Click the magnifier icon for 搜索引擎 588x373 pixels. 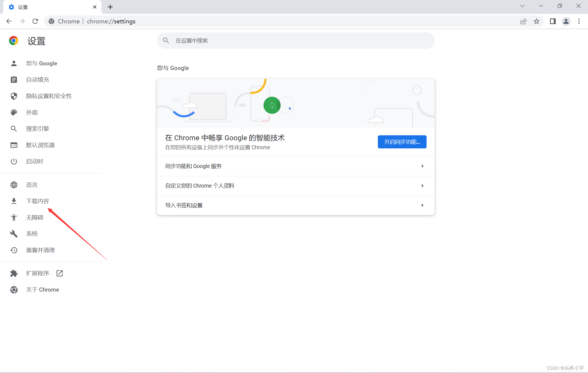[x=14, y=129]
